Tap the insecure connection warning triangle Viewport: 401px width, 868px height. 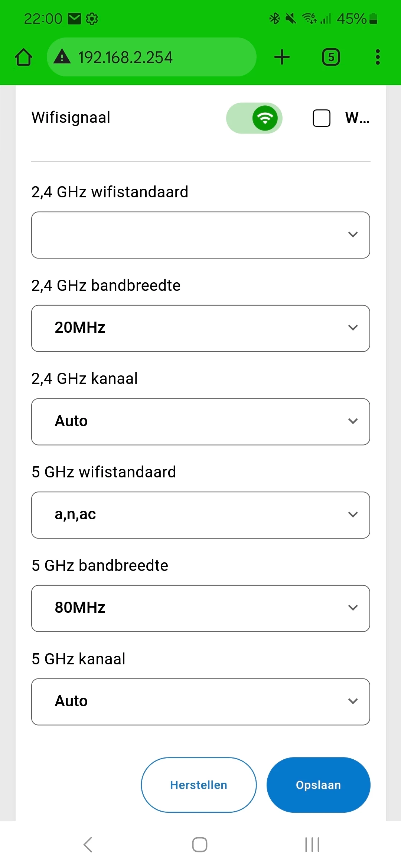click(x=62, y=57)
